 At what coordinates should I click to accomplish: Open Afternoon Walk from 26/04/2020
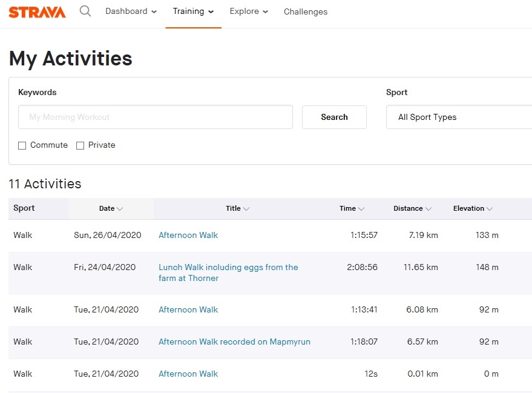tap(188, 235)
